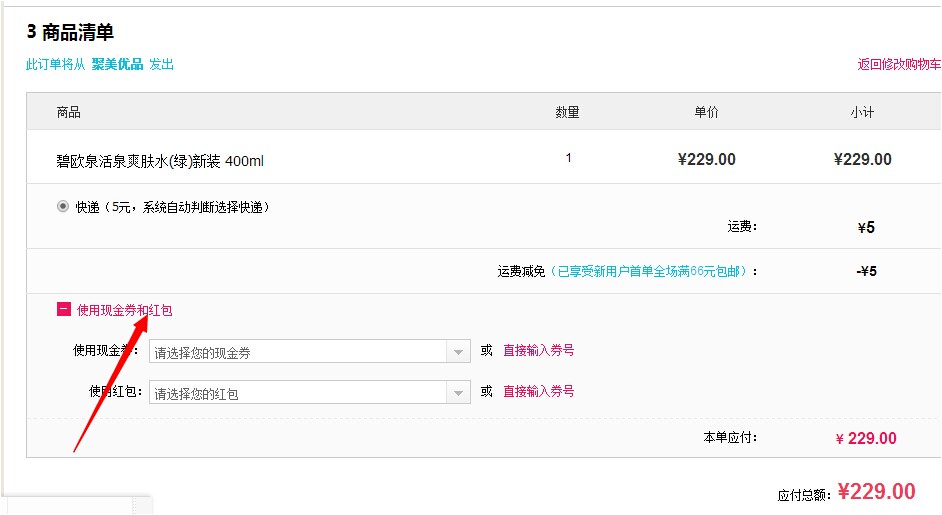Collapse the 使用现金券和红包 minus icon
This screenshot has width=942, height=515.
pos(64,310)
